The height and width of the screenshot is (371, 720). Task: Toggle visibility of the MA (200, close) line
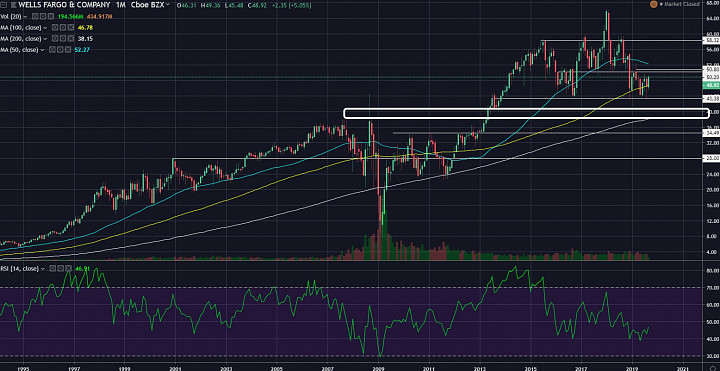(x=55, y=39)
